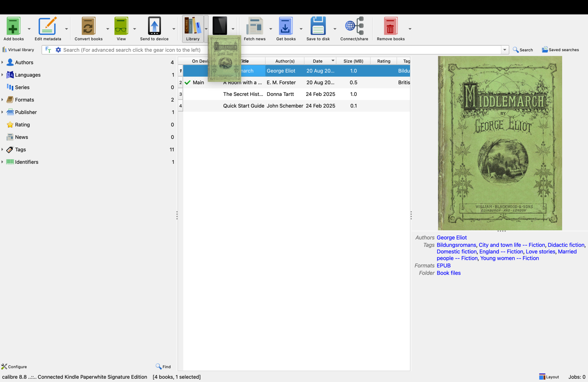This screenshot has width=588, height=382.
Task: Toggle full-text search with the FT icon
Action: [48, 50]
